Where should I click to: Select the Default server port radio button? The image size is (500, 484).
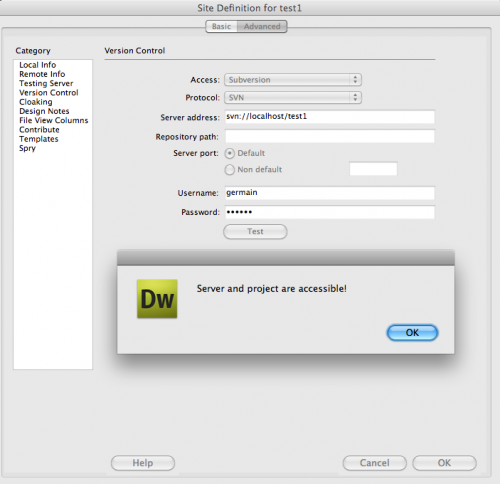[x=229, y=153]
